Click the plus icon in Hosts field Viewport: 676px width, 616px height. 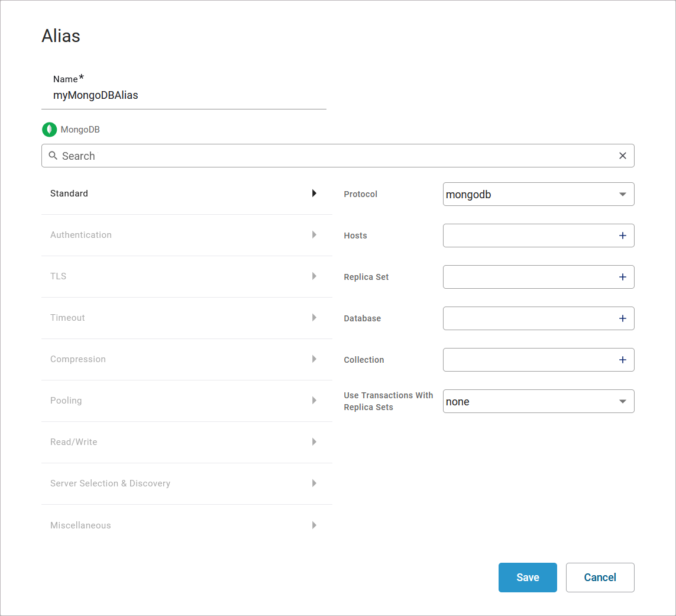[622, 236]
